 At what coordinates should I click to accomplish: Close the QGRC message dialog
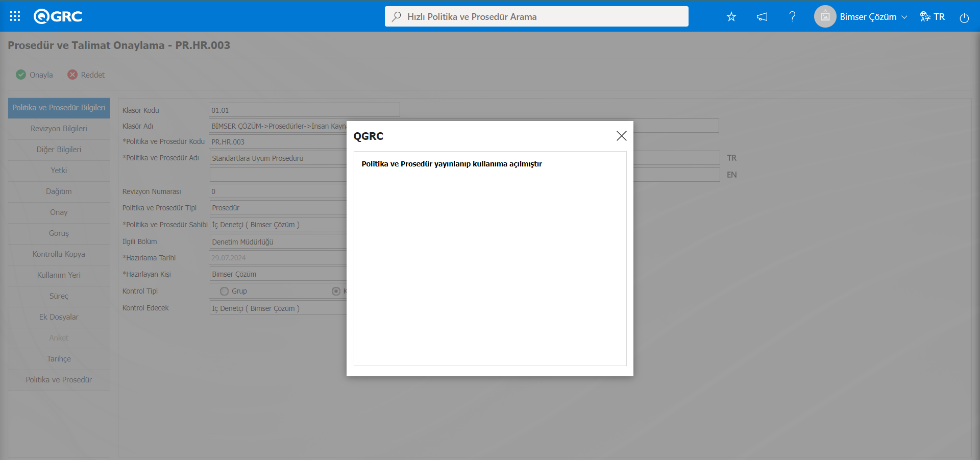pyautogui.click(x=621, y=136)
